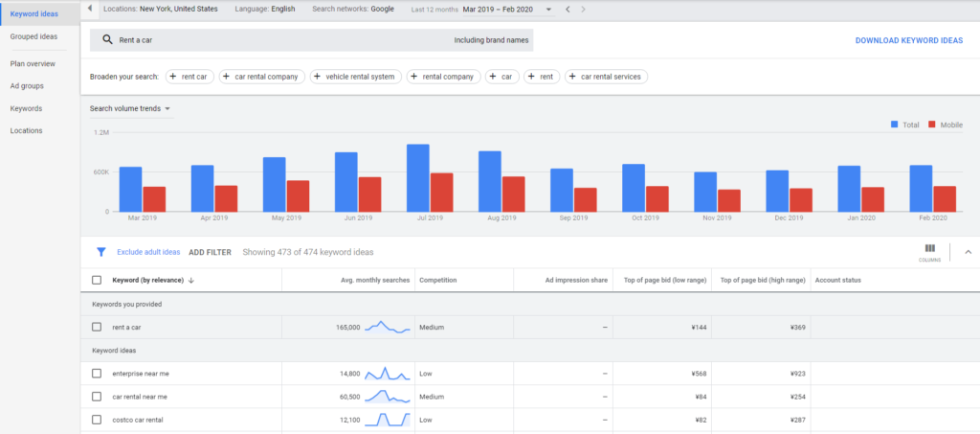Viewport: 980px width, 434px height.
Task: Open Ad groups section
Action: tap(27, 86)
